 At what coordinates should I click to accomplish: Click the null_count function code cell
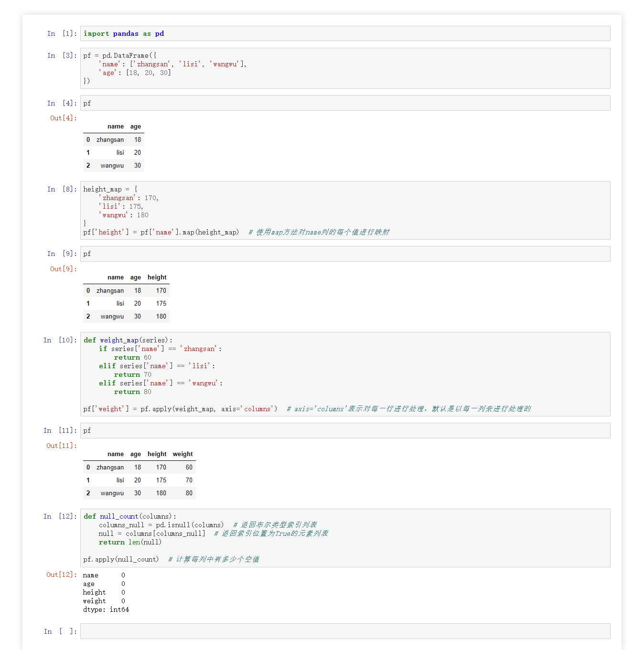point(345,538)
